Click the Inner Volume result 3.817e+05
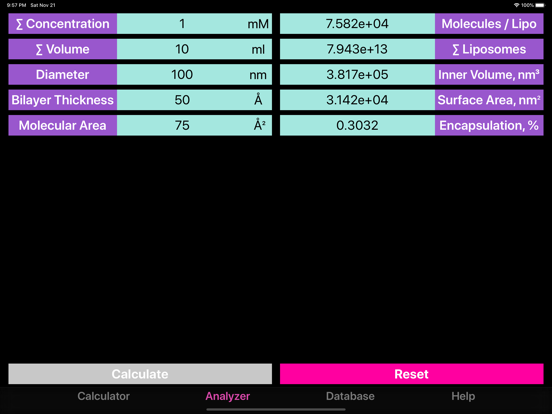 pyautogui.click(x=357, y=74)
